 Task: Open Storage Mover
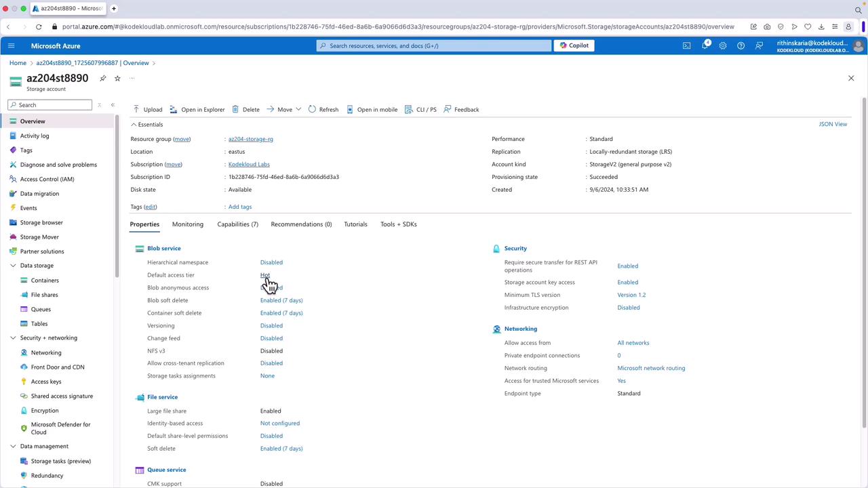39,237
